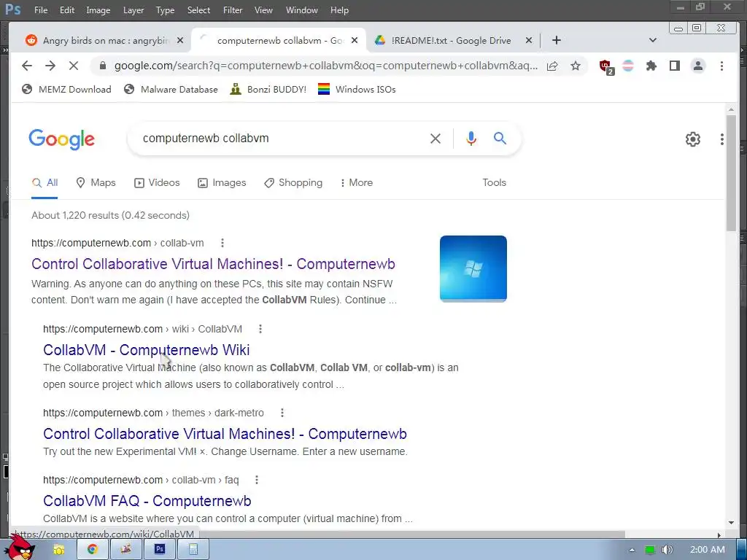Open options for wiki CollabVM result
This screenshot has height=560, width=747.
pos(260,329)
